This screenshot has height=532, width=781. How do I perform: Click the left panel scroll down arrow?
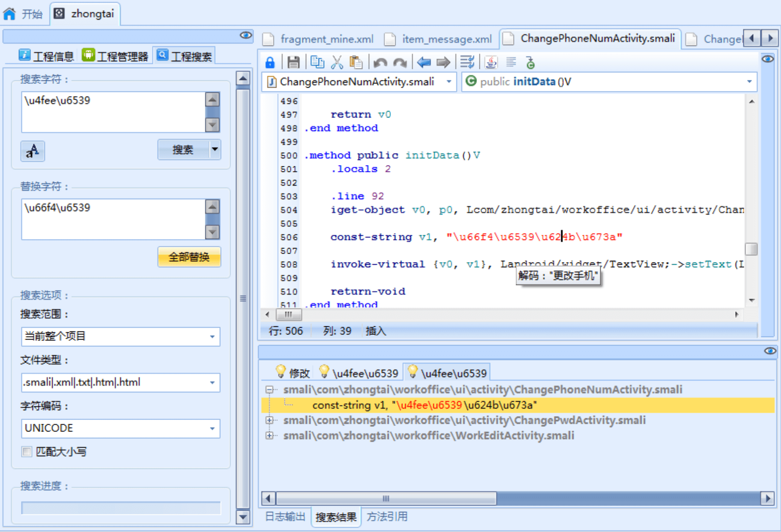tap(243, 517)
